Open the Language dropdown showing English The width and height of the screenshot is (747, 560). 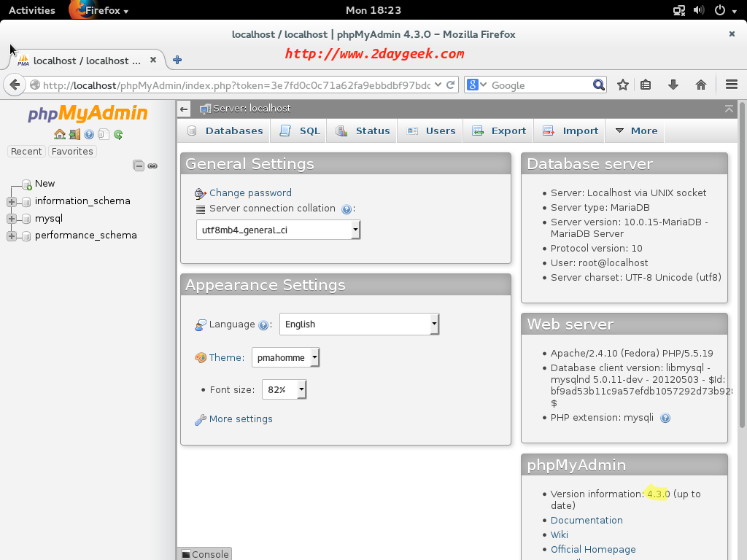(x=359, y=324)
